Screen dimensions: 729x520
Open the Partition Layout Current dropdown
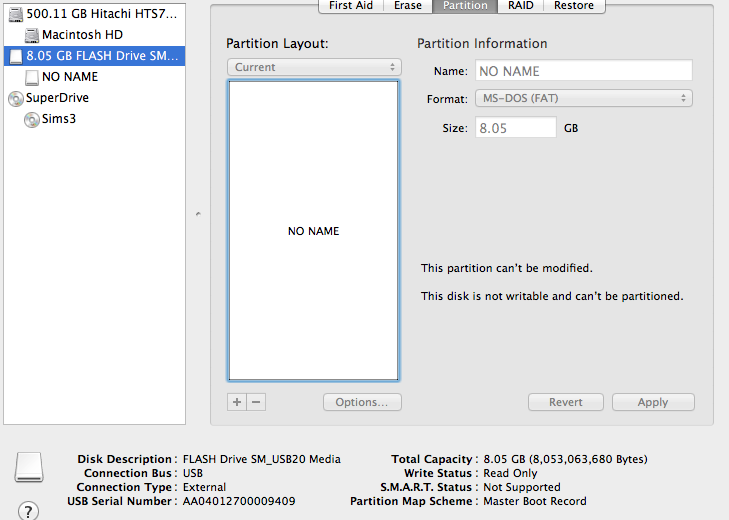(314, 67)
